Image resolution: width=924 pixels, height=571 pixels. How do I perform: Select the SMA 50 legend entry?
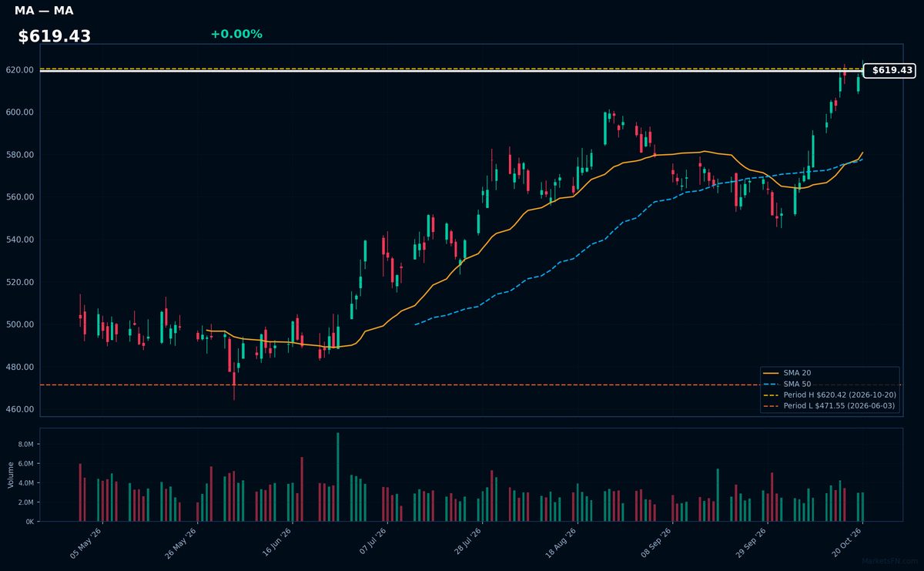point(797,384)
